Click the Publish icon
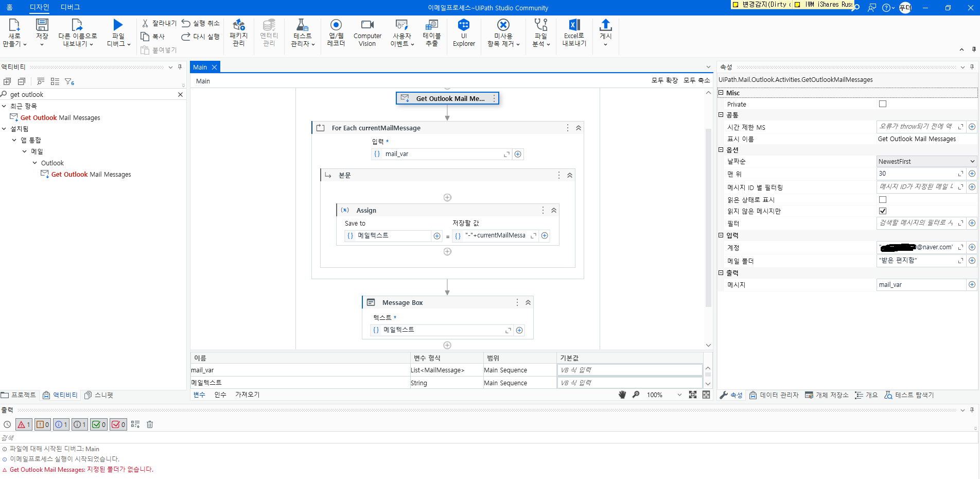The image size is (980, 479). pyautogui.click(x=606, y=24)
